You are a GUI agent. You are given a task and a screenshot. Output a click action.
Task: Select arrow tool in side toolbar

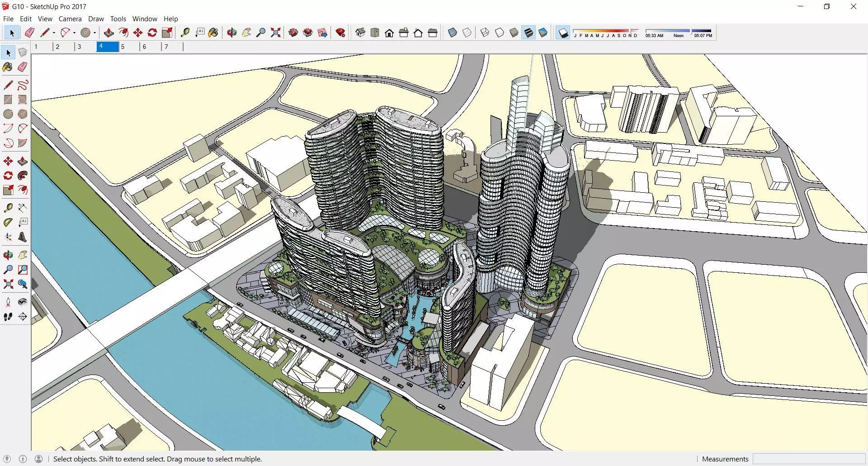click(8, 52)
